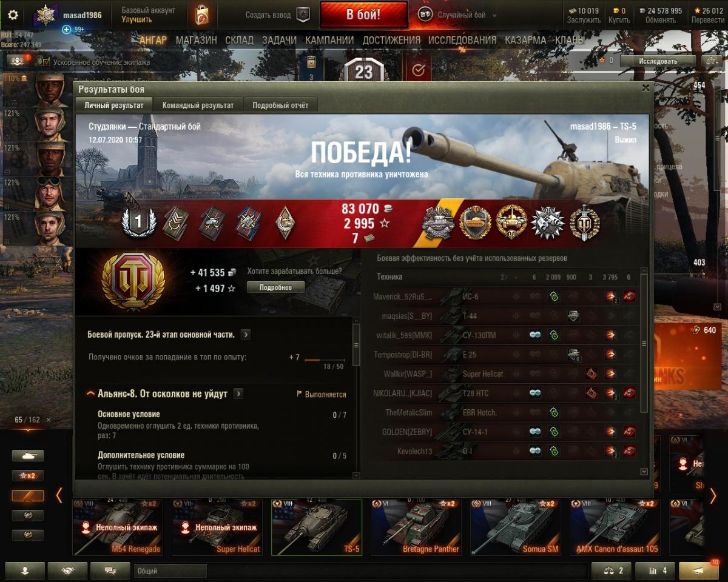Viewport: 728px width, 582px height.
Task: Click the contacts handshake icon
Action: point(68,570)
